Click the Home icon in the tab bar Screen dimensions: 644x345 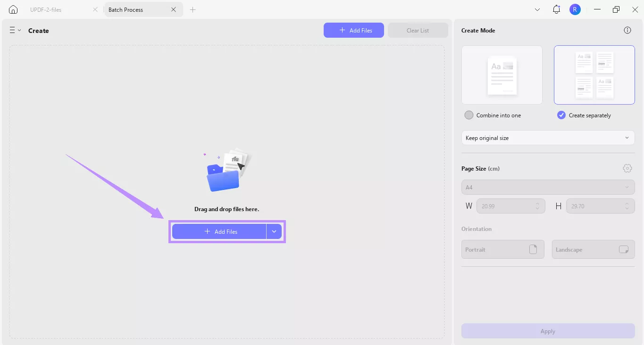coord(13,9)
